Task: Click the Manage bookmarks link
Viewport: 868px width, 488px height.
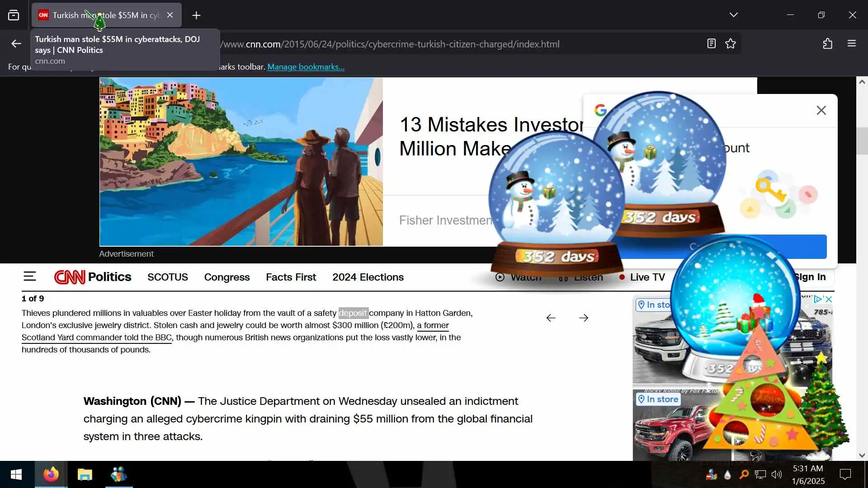Action: tap(306, 67)
